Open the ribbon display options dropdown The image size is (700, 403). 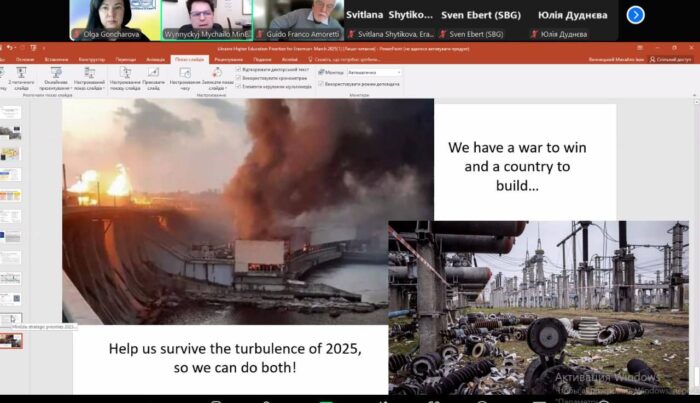644,48
